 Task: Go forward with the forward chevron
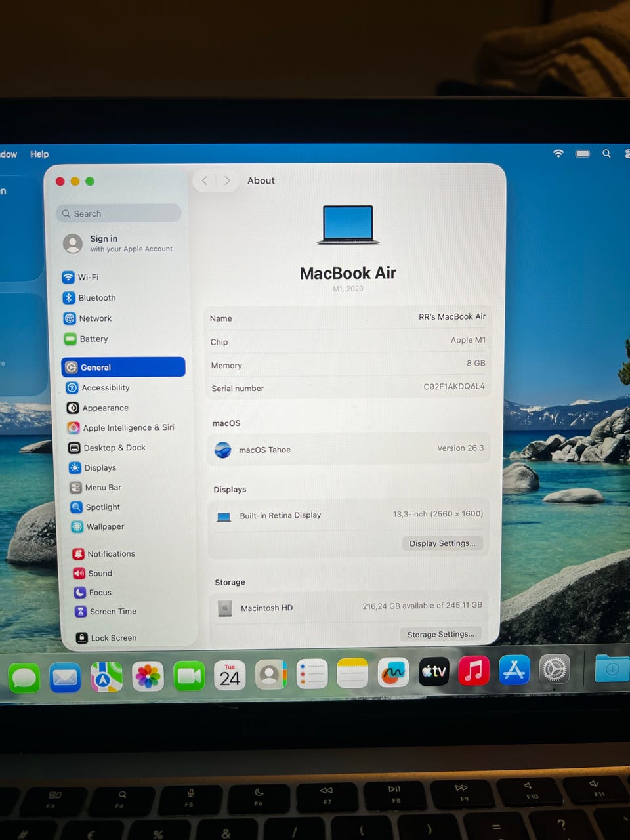pos(227,180)
